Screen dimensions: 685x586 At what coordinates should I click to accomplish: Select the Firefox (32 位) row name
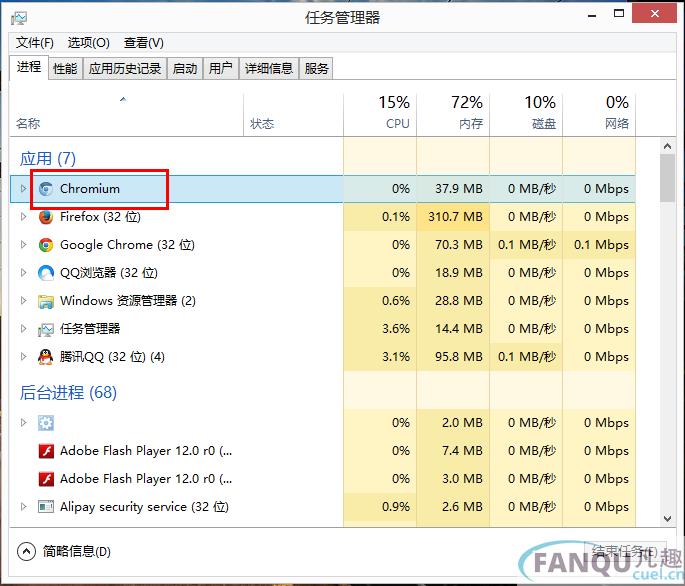click(x=100, y=217)
